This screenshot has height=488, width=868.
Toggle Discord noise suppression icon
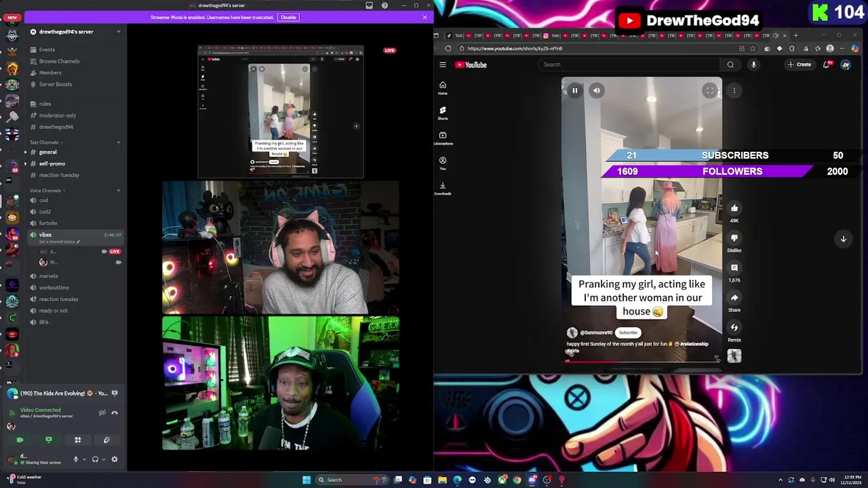coord(102,412)
